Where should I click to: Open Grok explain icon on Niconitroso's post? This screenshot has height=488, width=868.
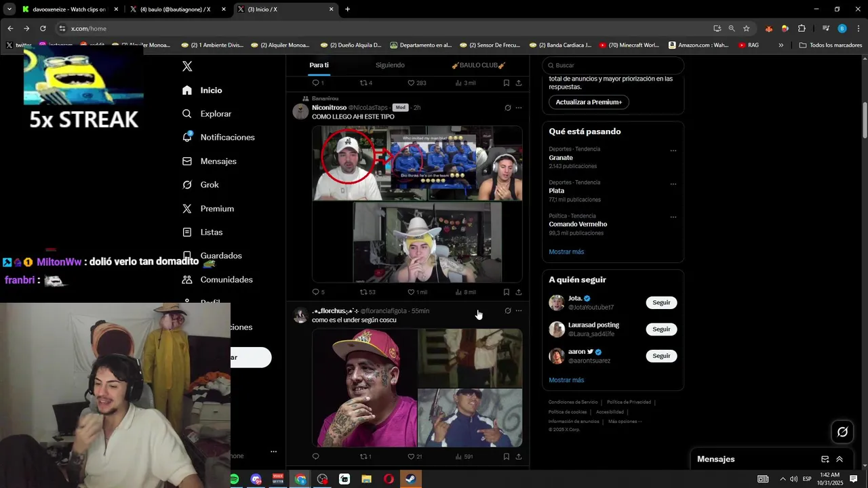507,108
